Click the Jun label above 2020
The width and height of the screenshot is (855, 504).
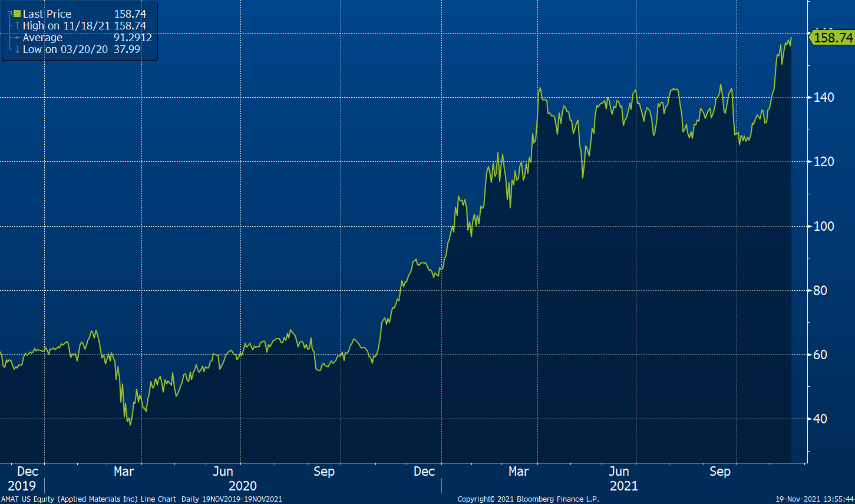pyautogui.click(x=223, y=472)
